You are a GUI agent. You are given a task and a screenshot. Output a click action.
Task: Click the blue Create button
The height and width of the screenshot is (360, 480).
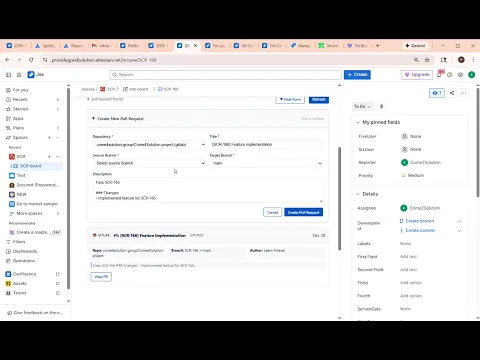(357, 75)
